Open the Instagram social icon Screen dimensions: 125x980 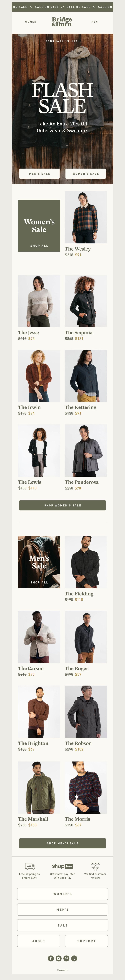pyautogui.click(x=58, y=958)
